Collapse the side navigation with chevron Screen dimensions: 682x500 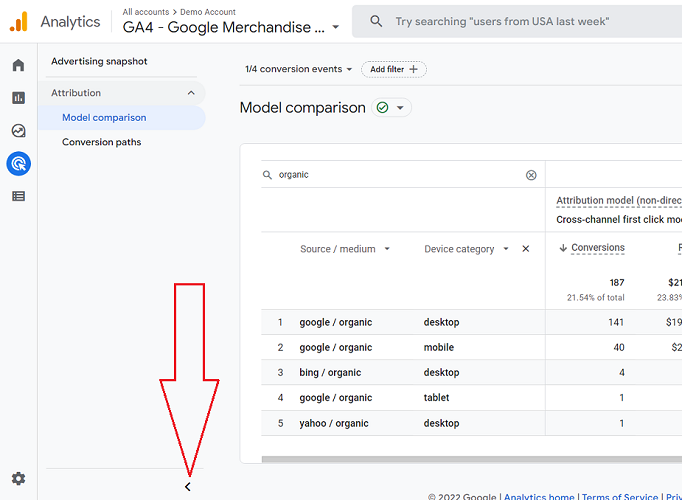click(187, 487)
